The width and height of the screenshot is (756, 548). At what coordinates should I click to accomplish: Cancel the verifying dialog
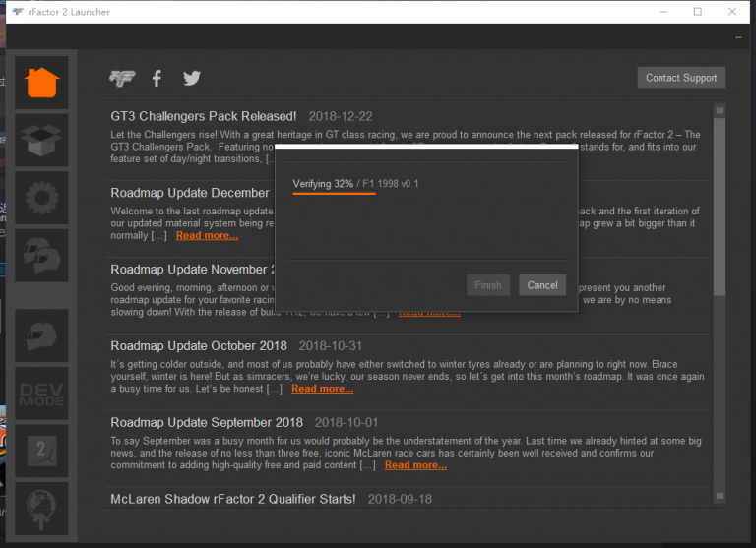click(x=542, y=285)
